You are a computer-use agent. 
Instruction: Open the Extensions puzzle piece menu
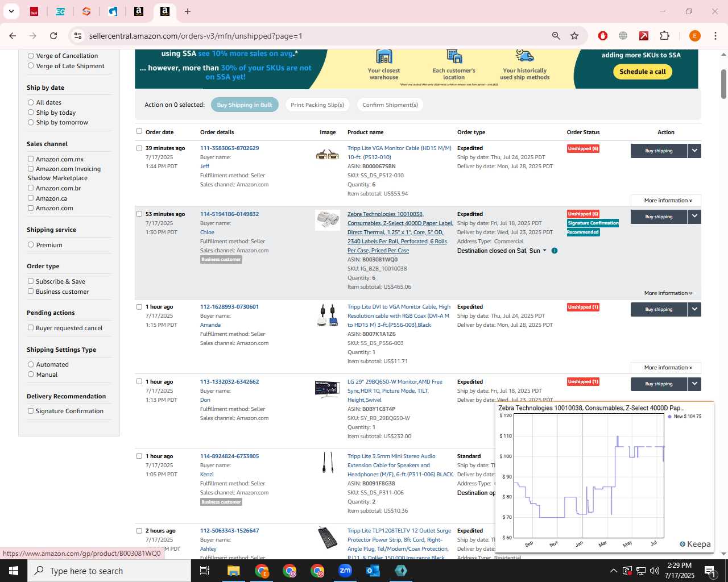[664, 36]
